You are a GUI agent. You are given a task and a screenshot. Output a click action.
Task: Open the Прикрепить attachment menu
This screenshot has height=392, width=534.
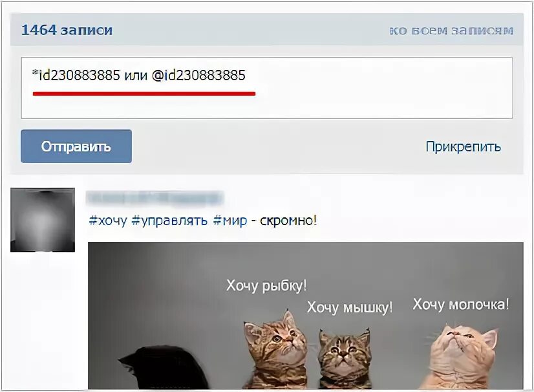click(x=463, y=147)
